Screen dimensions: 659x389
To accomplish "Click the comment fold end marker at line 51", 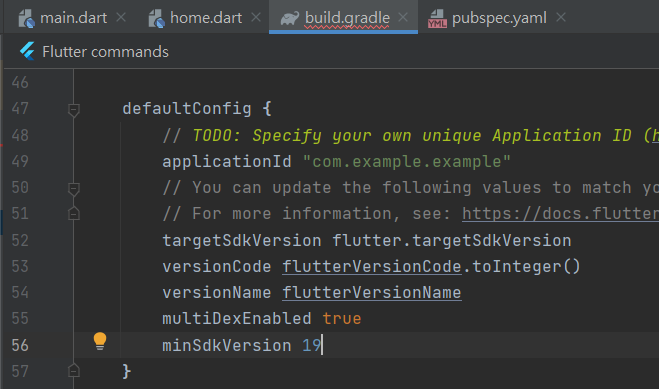I will [74, 214].
